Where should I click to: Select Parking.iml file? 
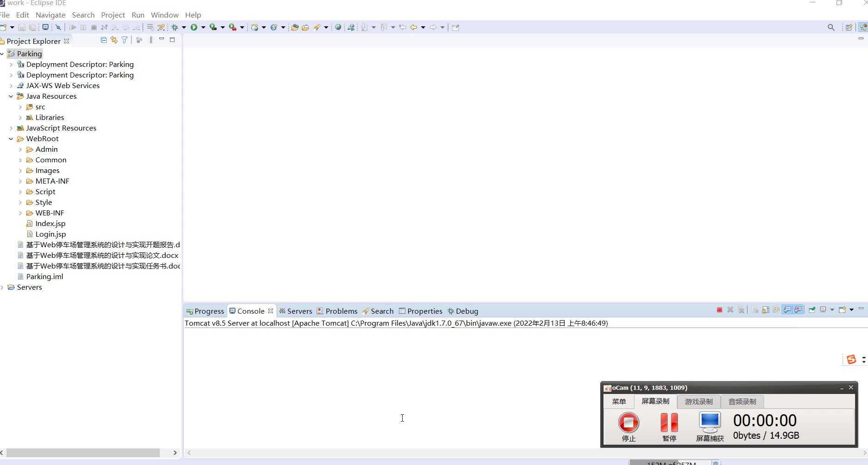(x=40, y=277)
